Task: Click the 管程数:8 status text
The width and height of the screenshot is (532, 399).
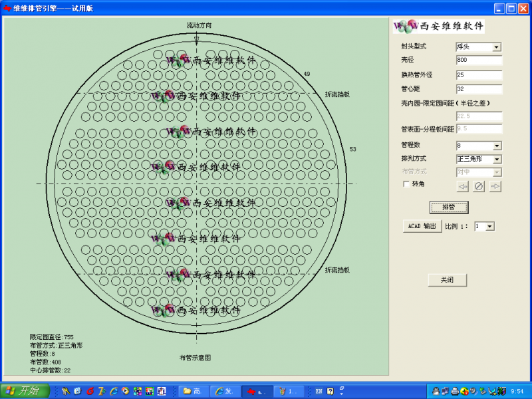Action: pyautogui.click(x=43, y=354)
